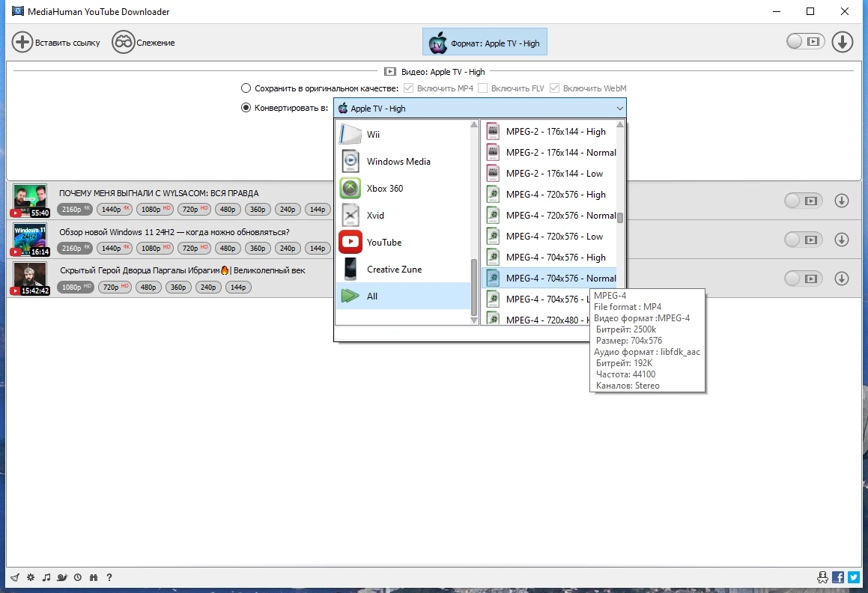Screen dimensions: 868x593
Task: Click the clock history icon
Action: 78,577
